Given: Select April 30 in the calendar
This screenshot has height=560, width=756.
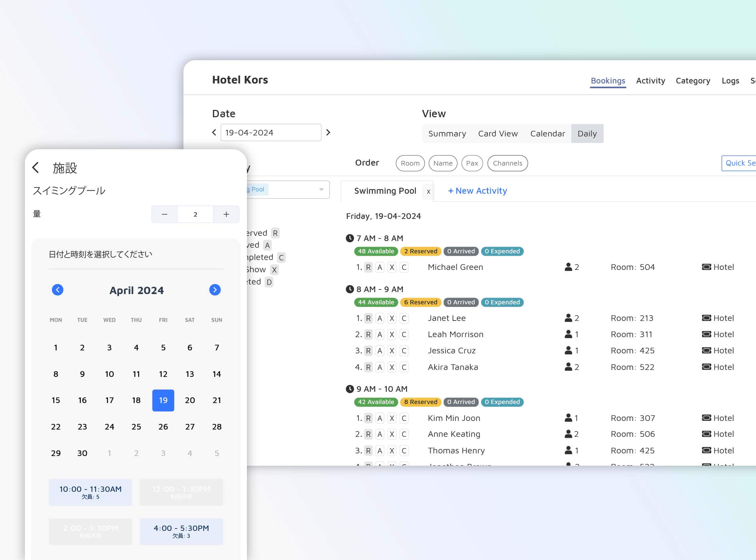Looking at the screenshot, I should pyautogui.click(x=82, y=453).
